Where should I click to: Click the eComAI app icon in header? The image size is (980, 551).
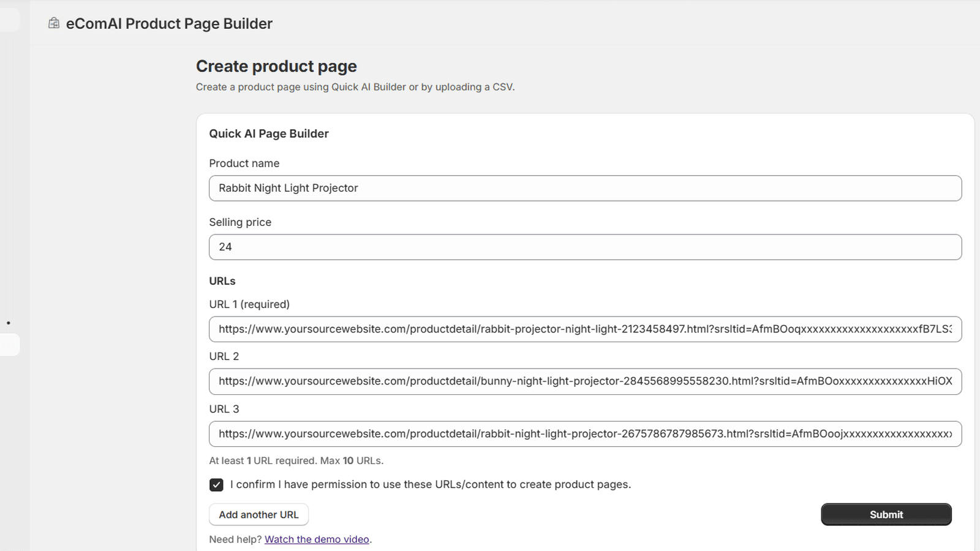tap(54, 23)
